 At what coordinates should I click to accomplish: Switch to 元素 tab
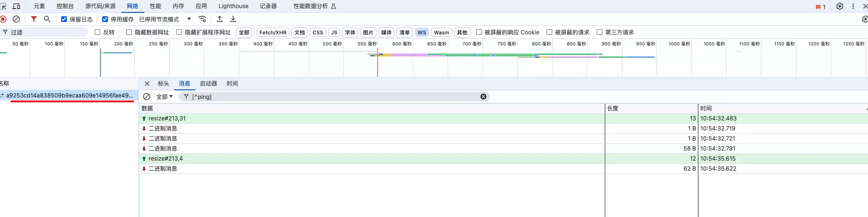(x=39, y=6)
